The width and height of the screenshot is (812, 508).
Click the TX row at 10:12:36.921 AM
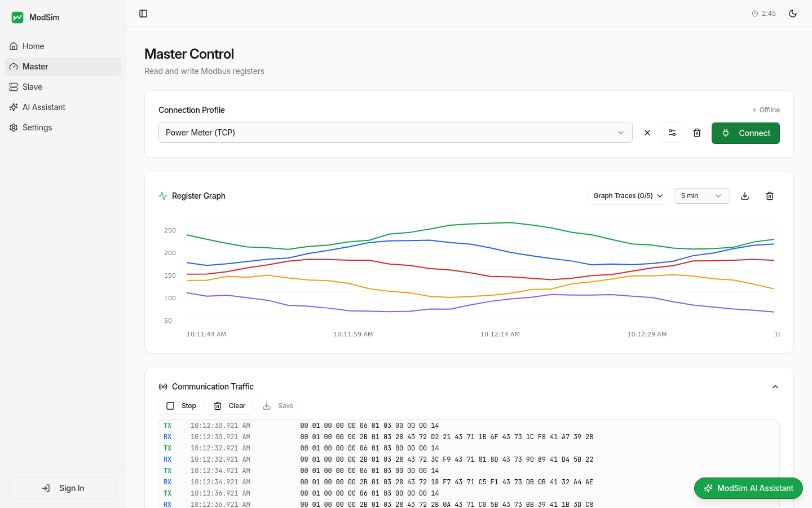(469, 493)
